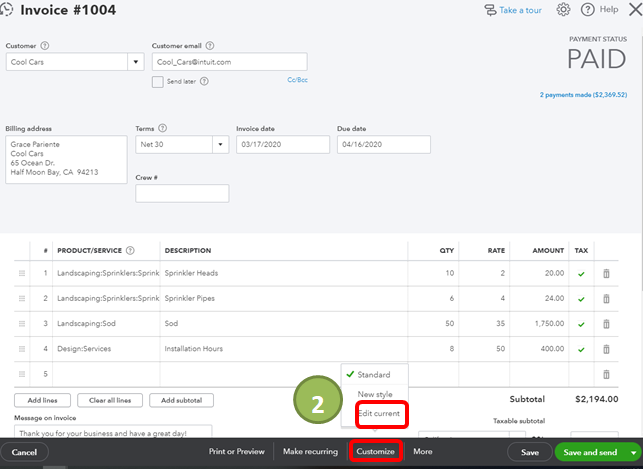643x469 pixels.
Task: Close the invoice with X icon
Action: [x=636, y=9]
